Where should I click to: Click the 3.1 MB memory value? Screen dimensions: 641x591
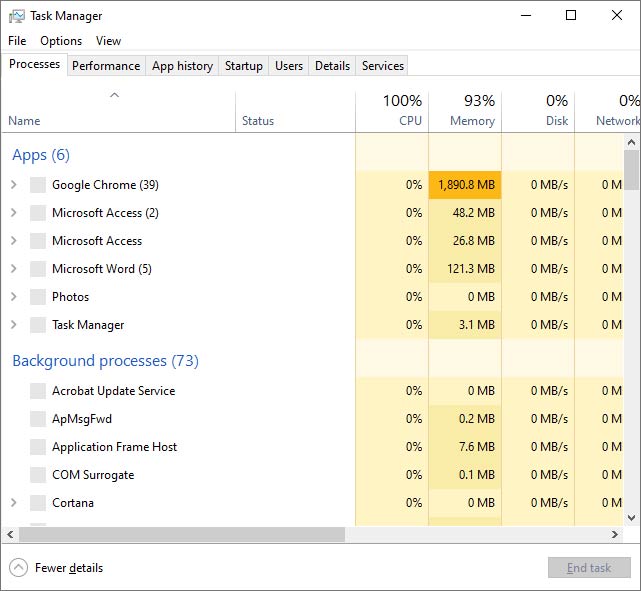pyautogui.click(x=477, y=325)
